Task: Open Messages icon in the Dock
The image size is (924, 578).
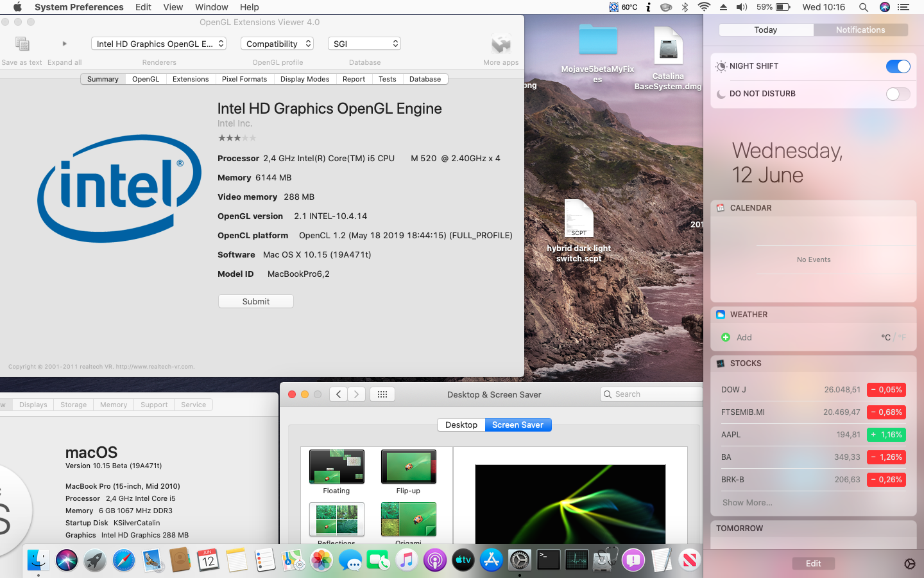Action: (x=350, y=560)
